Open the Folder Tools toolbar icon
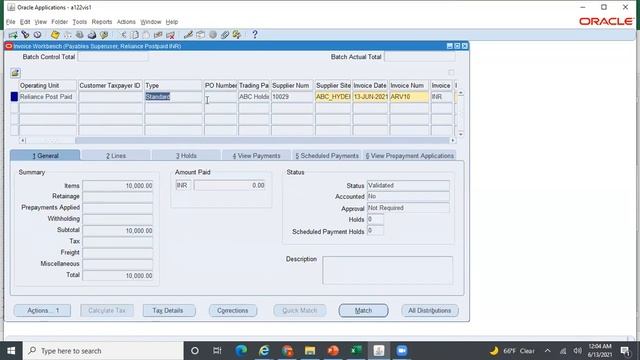640x360 pixels. (237, 35)
